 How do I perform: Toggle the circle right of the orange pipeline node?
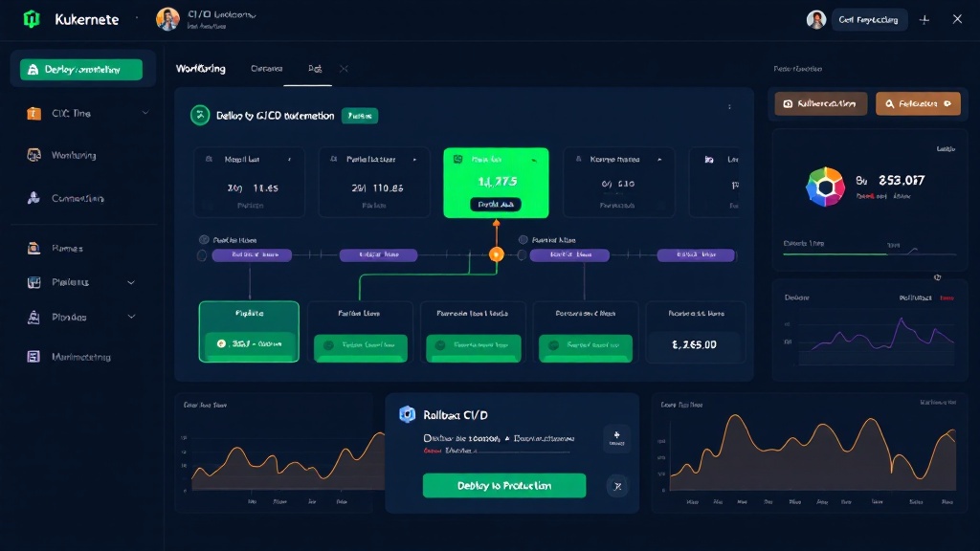[522, 254]
